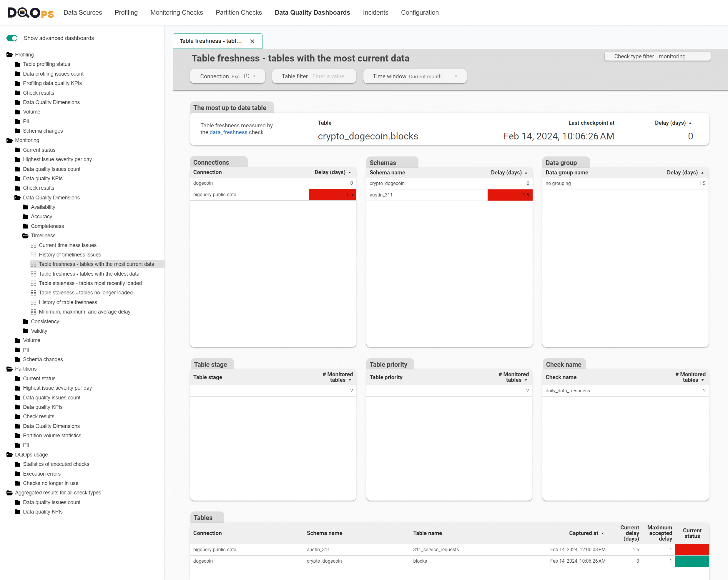Click the folder icon next to Consistency

[26, 321]
